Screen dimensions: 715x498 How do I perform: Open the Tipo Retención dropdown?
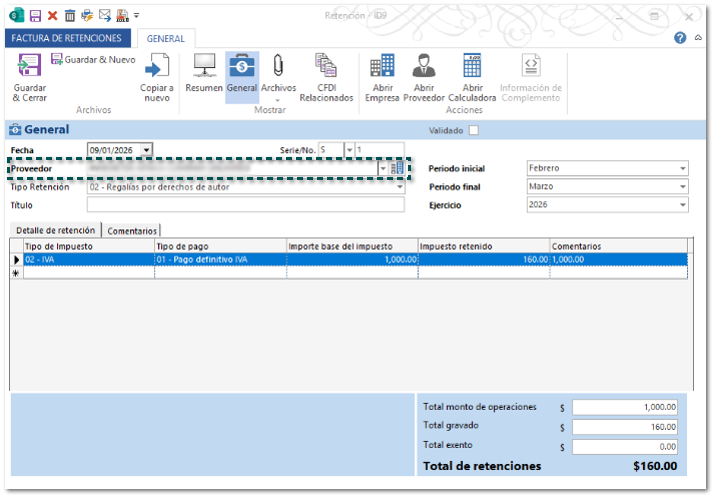399,187
